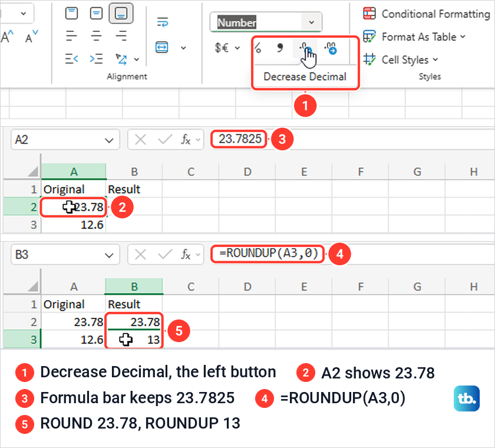Expand the B3 Name Box dropdown

pyautogui.click(x=109, y=255)
